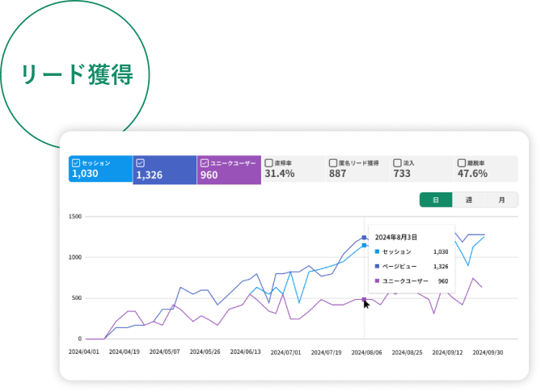Click the tooltip value 960
The width and height of the screenshot is (541, 392).
(x=443, y=281)
